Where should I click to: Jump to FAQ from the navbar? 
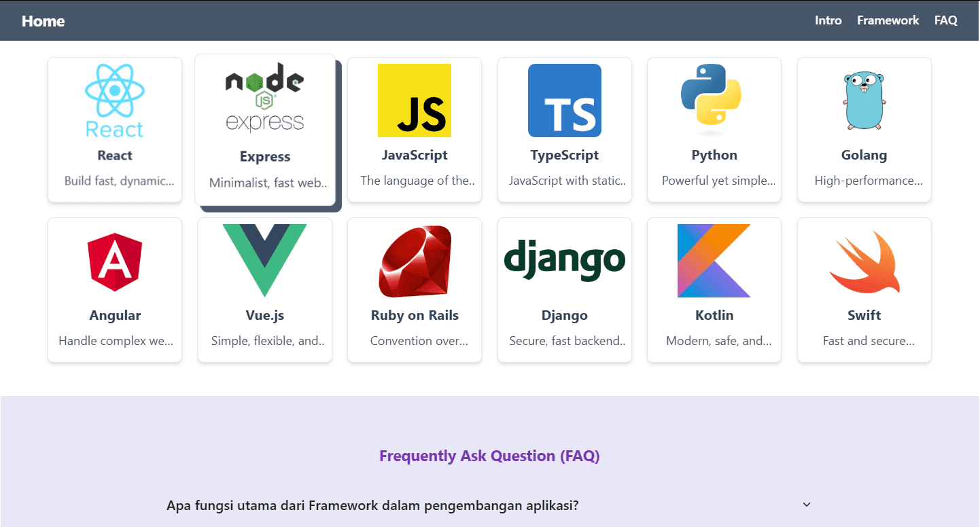945,20
